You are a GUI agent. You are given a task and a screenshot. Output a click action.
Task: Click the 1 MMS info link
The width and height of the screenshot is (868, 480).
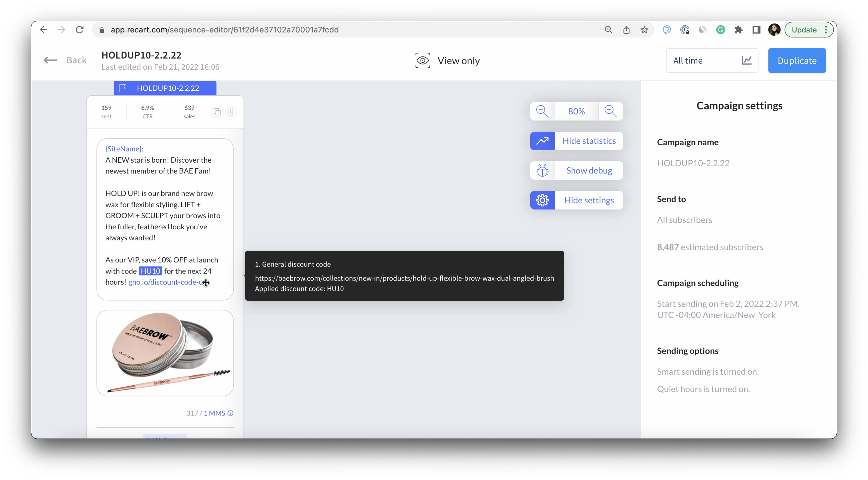(214, 413)
